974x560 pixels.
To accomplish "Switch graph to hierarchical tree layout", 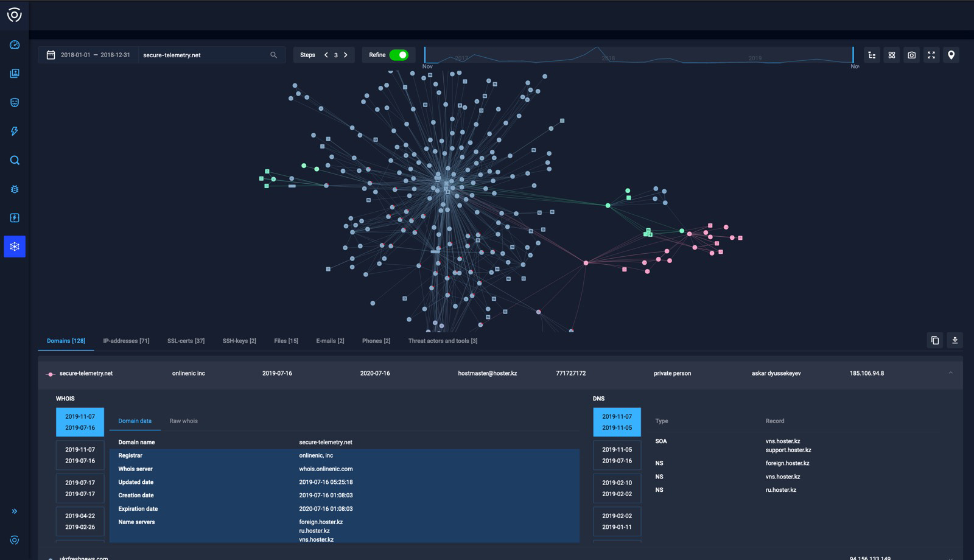I will pyautogui.click(x=872, y=55).
